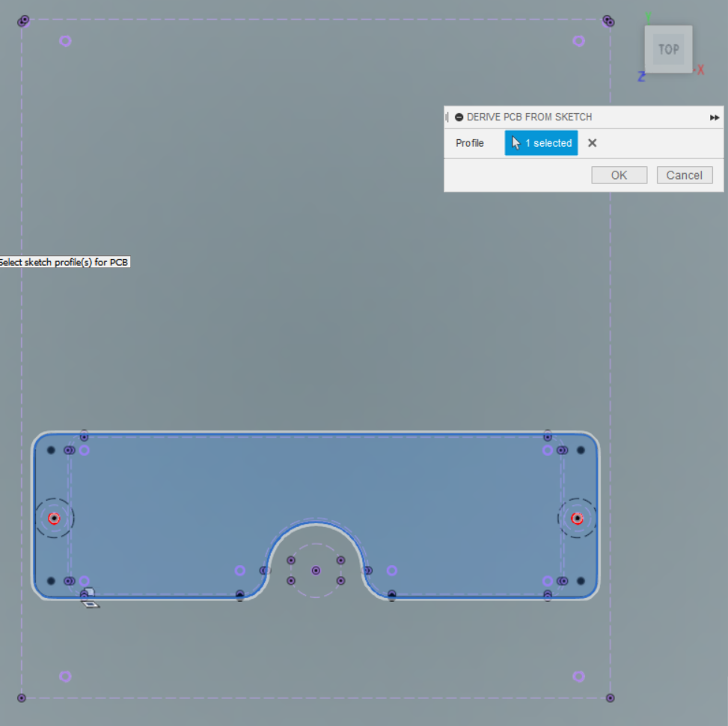The image size is (728, 726).
Task: Select the red -X axis on ViewCube
Action: pyautogui.click(x=699, y=70)
